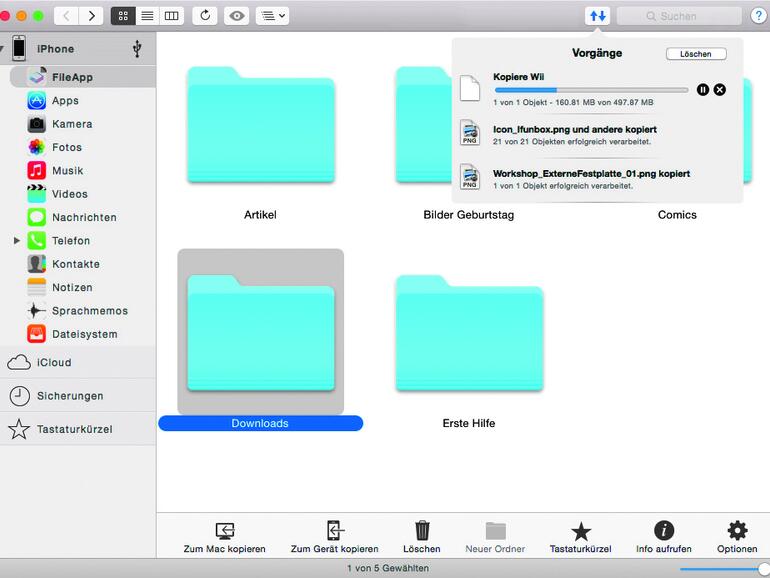Click the refresh arrow toolbar icon
The width and height of the screenshot is (770, 578).
point(205,16)
